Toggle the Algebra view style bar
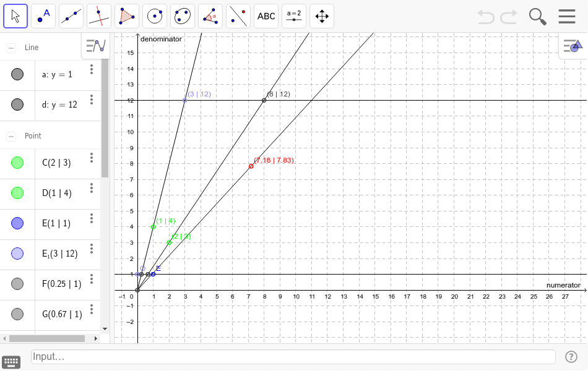The width and height of the screenshot is (588, 371). 95,46
